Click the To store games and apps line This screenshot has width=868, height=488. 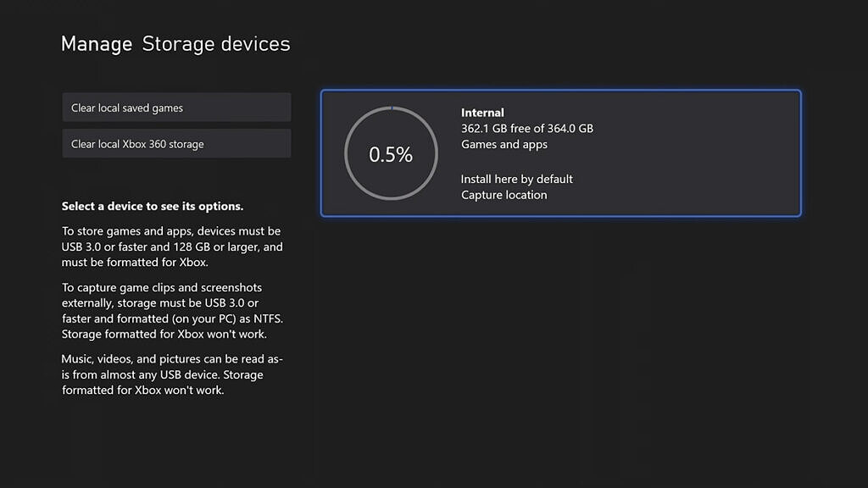tap(171, 231)
